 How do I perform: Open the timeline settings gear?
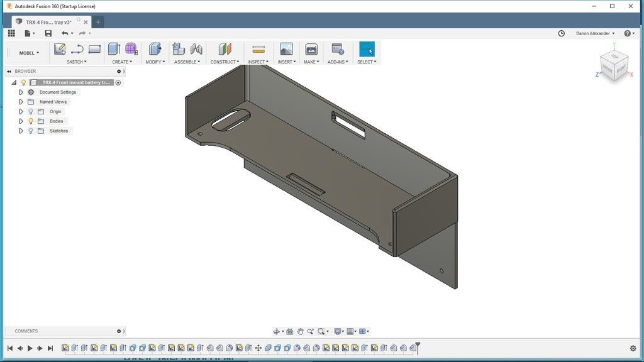(x=633, y=348)
